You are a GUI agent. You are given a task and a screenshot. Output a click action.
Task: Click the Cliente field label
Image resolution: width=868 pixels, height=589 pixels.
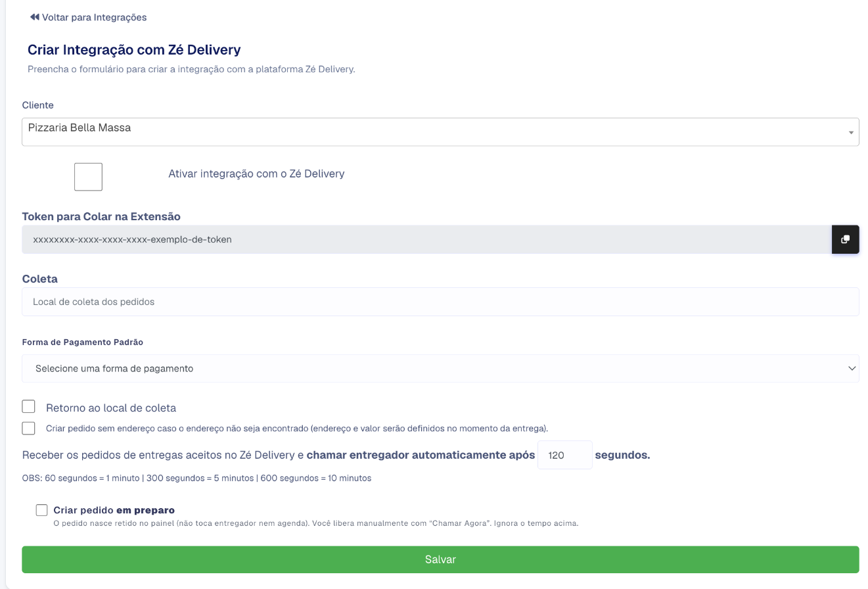pos(38,105)
